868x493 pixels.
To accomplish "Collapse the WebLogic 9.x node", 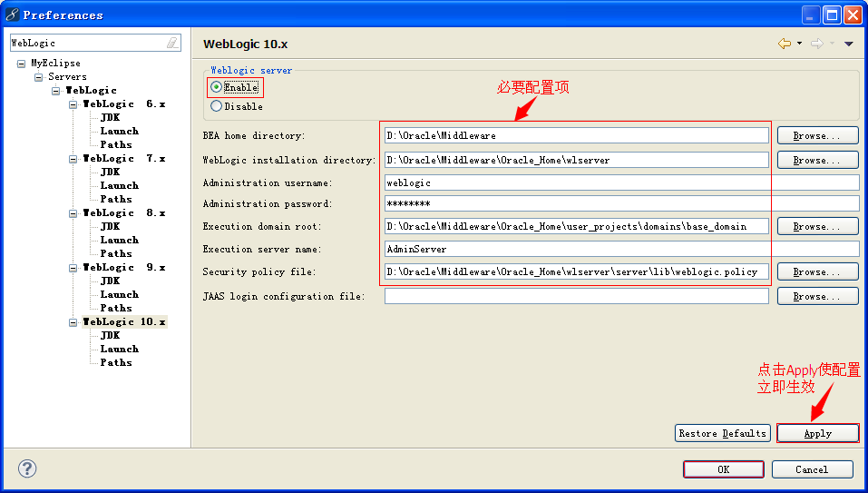I will coord(73,268).
